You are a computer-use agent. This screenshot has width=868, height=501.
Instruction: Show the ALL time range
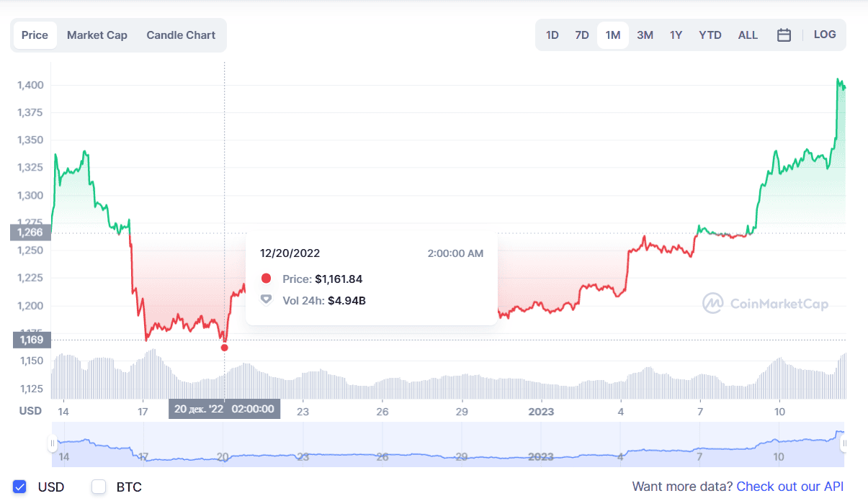(x=748, y=35)
